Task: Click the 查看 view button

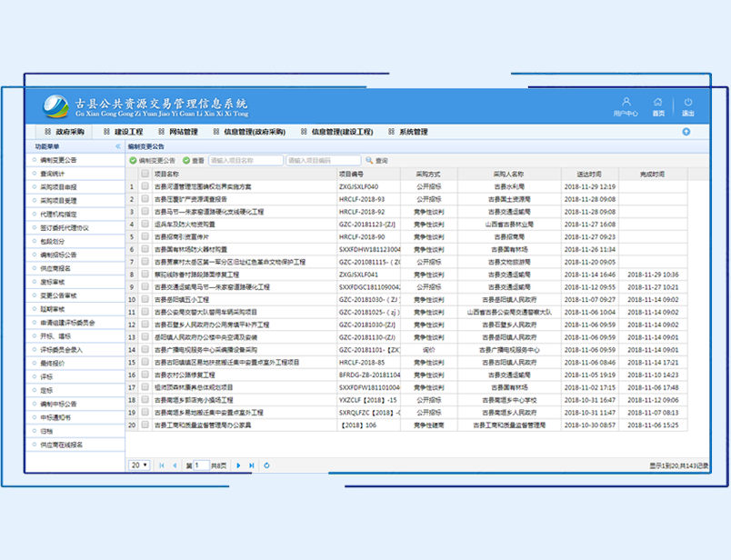Action: [x=194, y=160]
